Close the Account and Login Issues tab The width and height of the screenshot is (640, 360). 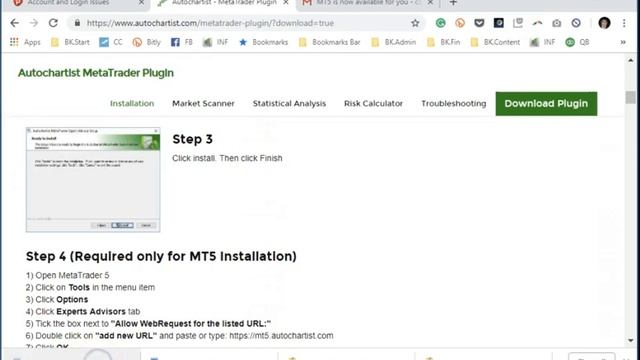(x=141, y=3)
